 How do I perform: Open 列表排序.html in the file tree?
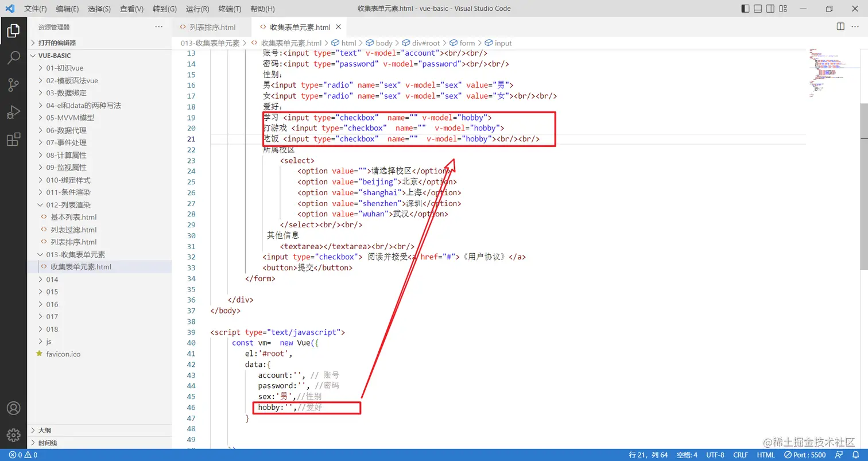tap(100, 242)
